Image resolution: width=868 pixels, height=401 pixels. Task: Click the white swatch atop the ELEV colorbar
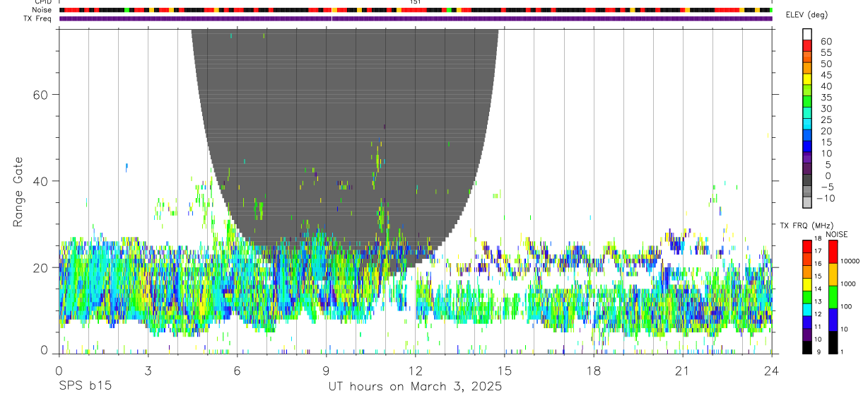click(807, 34)
